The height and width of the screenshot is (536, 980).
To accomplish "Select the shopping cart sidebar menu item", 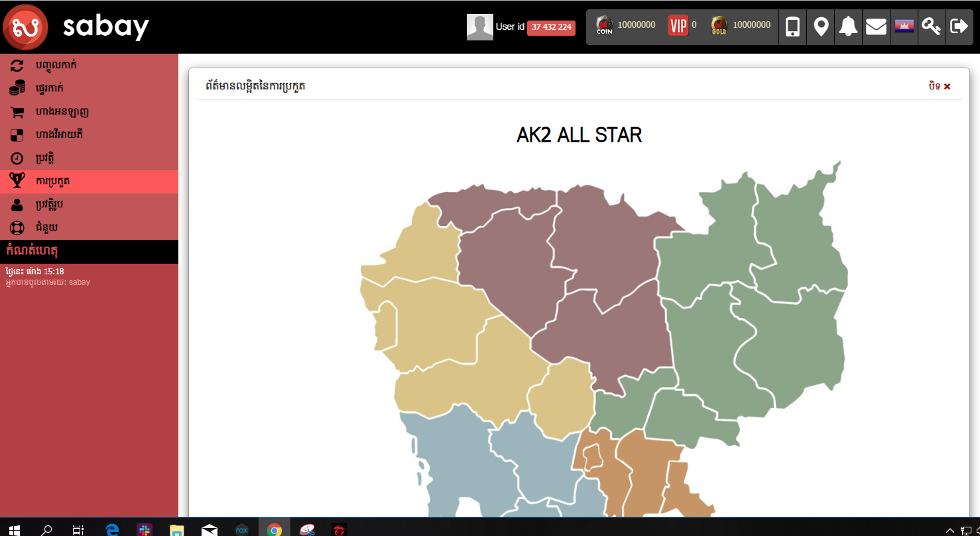I will click(62, 111).
